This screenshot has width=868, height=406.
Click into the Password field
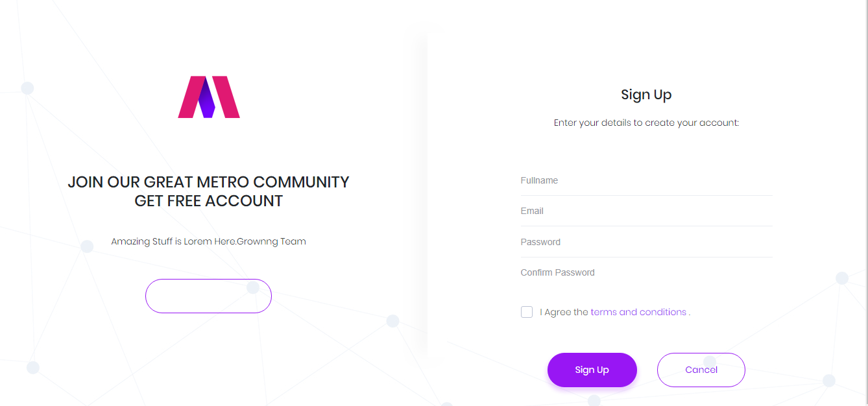tap(647, 242)
